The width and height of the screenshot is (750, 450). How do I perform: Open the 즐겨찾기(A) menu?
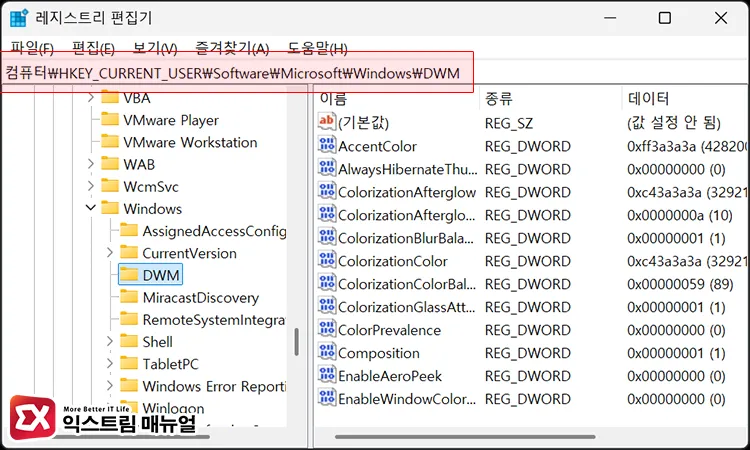[232, 48]
